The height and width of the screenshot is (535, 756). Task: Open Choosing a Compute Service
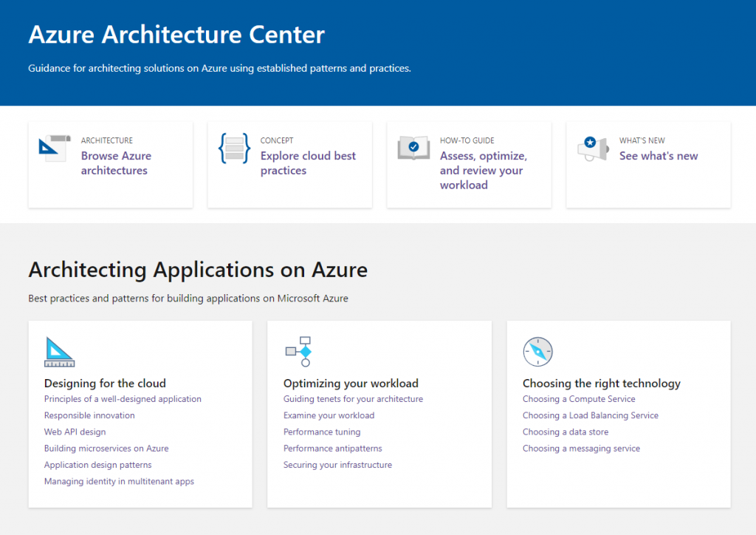(579, 399)
